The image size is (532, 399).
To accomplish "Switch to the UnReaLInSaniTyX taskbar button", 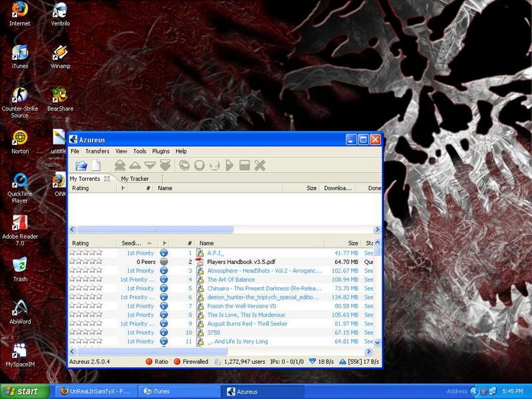I will point(95,391).
